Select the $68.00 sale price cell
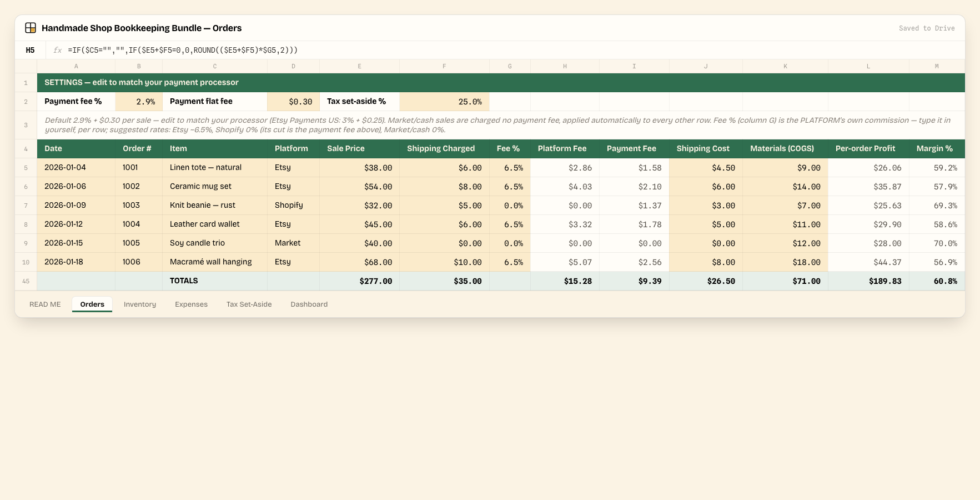Image resolution: width=980 pixels, height=500 pixels. pyautogui.click(x=359, y=262)
